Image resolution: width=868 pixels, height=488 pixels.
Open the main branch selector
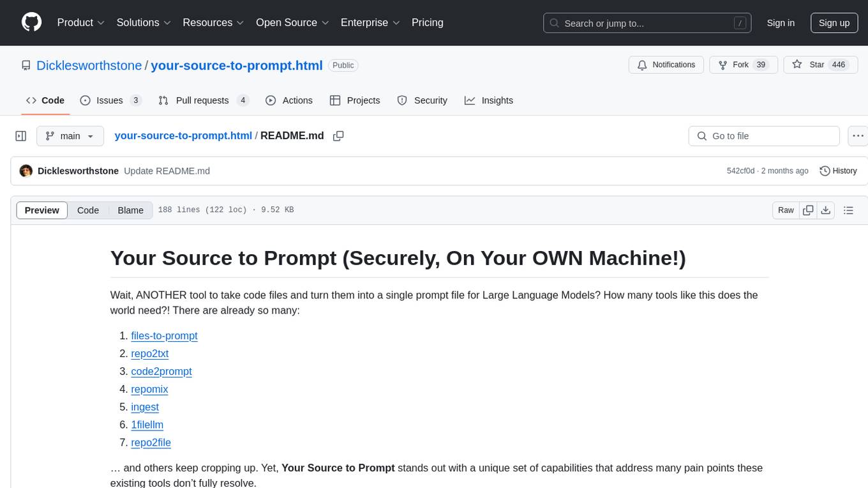click(70, 136)
